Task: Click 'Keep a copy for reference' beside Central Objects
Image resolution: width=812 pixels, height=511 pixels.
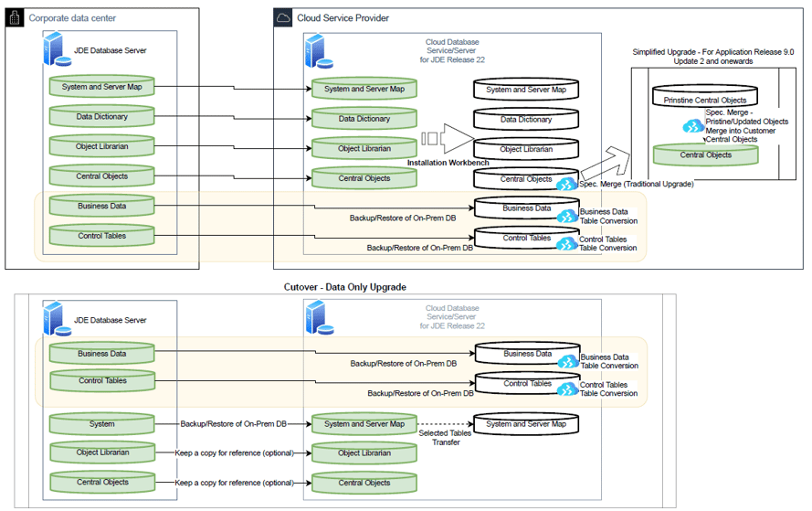Action: pyautogui.click(x=234, y=483)
